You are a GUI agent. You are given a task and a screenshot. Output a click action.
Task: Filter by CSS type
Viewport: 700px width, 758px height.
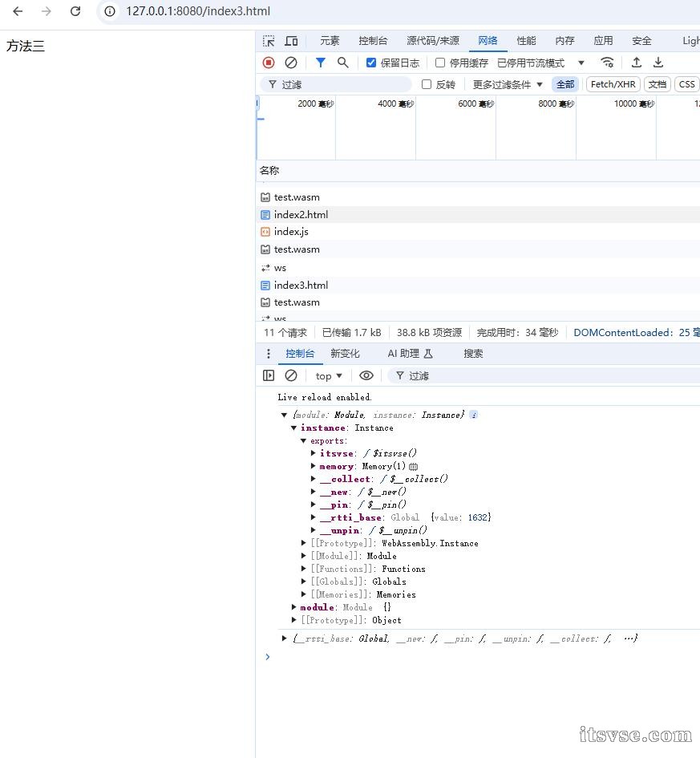pyautogui.click(x=686, y=84)
